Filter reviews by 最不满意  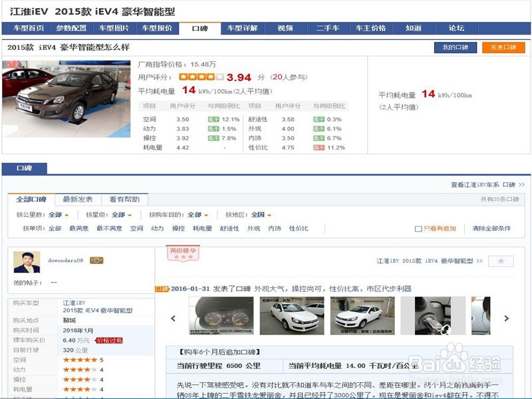(x=109, y=228)
